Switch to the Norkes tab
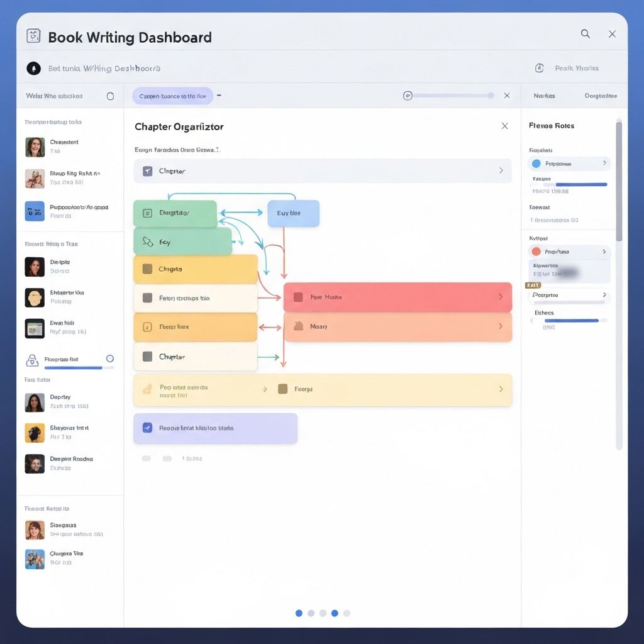The height and width of the screenshot is (644, 644). coord(544,96)
